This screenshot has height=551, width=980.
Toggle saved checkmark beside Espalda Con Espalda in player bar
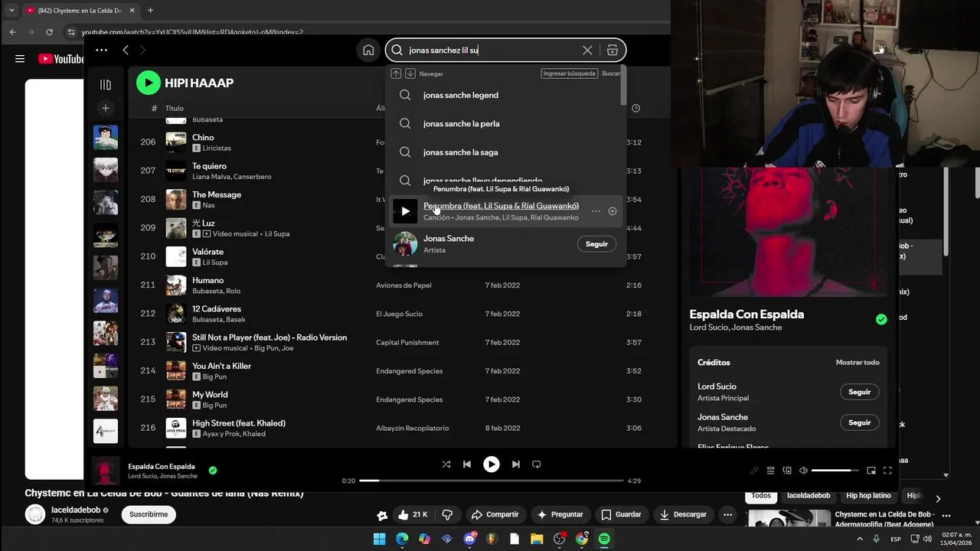tap(213, 471)
